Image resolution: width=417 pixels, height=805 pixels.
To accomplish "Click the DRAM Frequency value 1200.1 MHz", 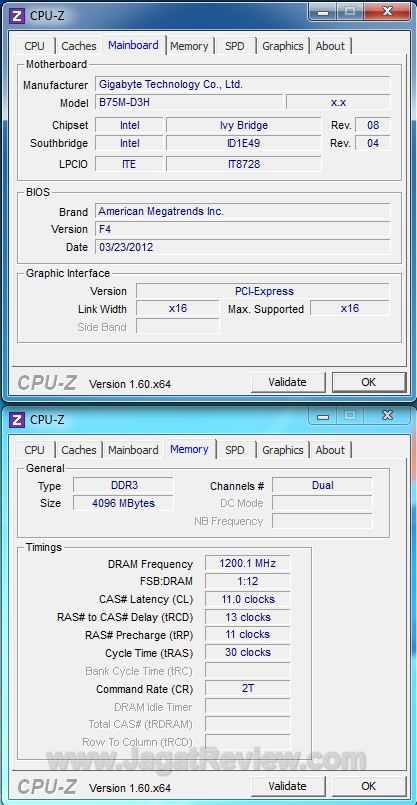I will coord(248,563).
